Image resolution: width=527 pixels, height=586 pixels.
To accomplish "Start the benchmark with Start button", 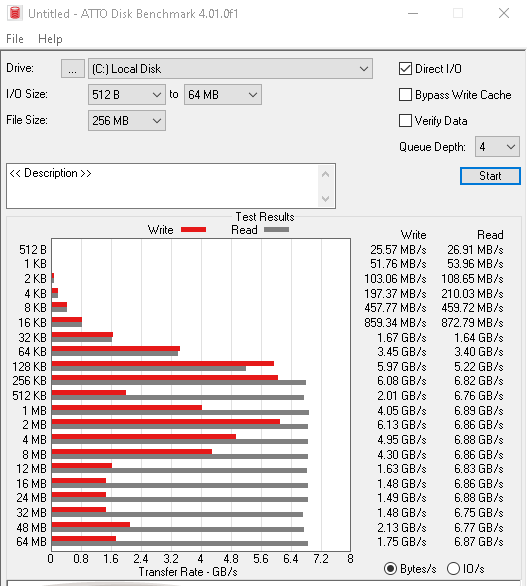I will (490, 176).
